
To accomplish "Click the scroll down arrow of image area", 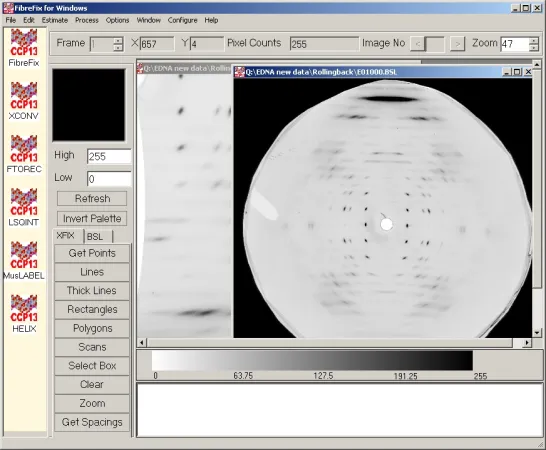I will coord(537,333).
